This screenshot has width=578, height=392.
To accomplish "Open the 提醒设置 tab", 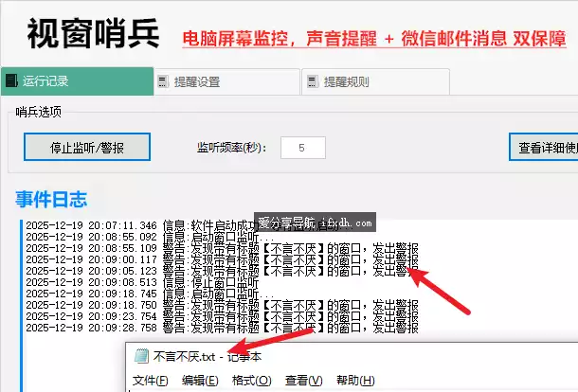I will coord(226,81).
